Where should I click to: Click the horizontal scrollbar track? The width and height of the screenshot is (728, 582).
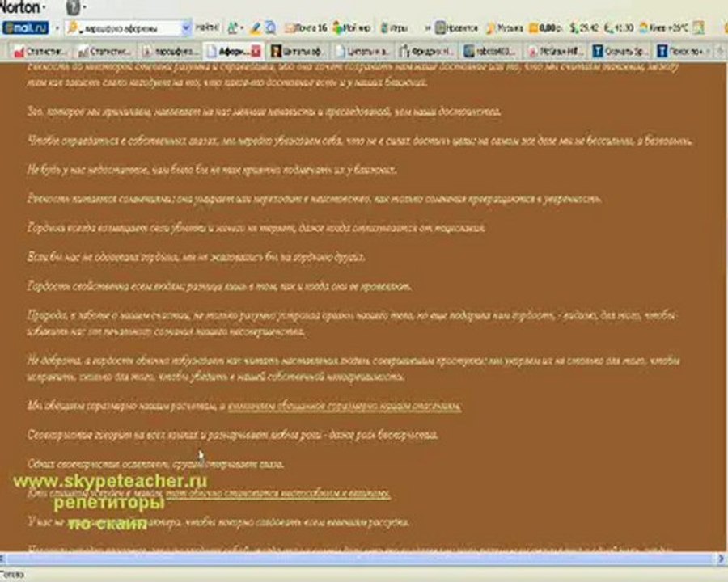[x=358, y=559]
